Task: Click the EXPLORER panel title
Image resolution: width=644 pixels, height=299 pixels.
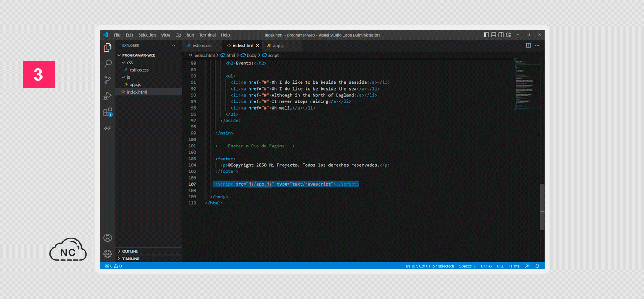Action: pyautogui.click(x=131, y=46)
